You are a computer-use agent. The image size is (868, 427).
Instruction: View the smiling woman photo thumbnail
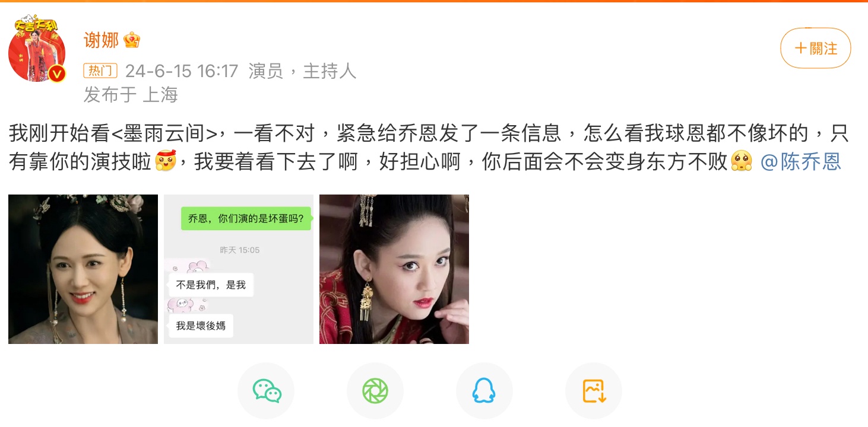pyautogui.click(x=83, y=269)
